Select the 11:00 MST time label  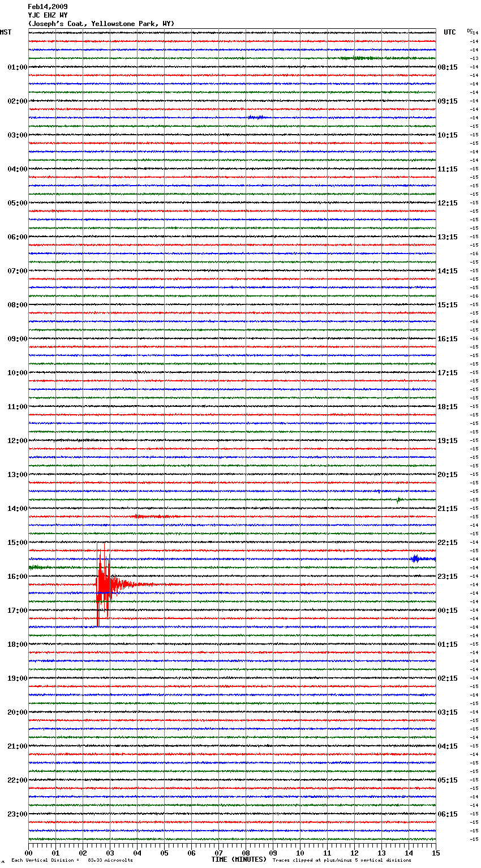click(x=17, y=407)
